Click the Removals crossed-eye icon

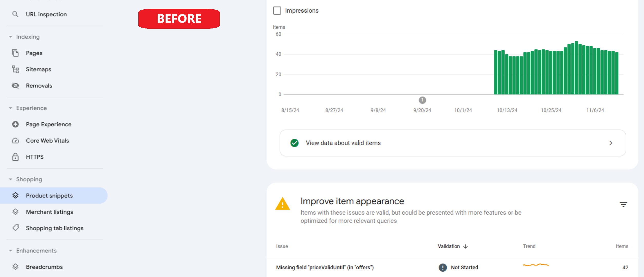(15, 86)
